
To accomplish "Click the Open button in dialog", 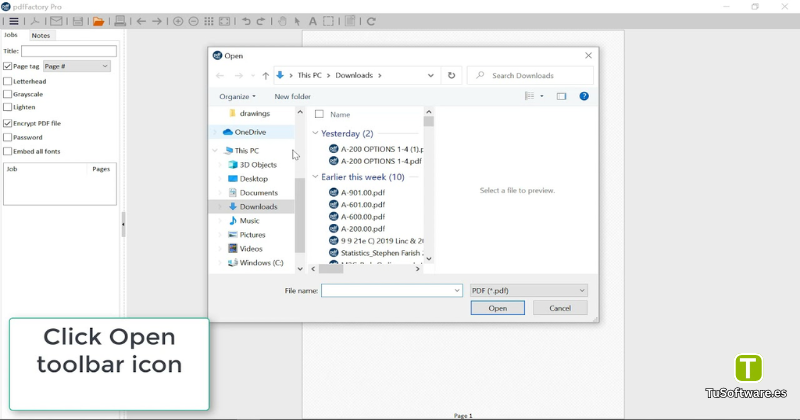I will [497, 308].
